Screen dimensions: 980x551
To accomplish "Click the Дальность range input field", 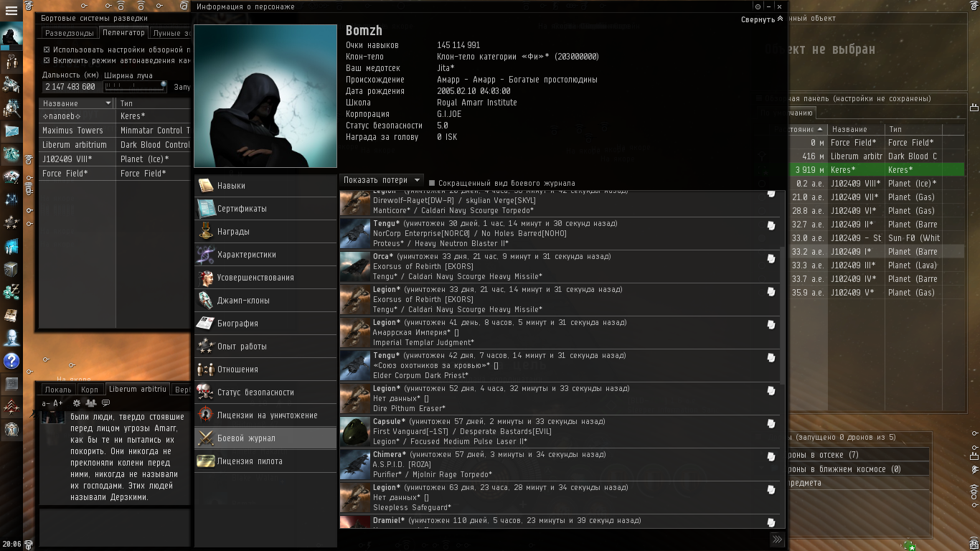I will 70,87.
